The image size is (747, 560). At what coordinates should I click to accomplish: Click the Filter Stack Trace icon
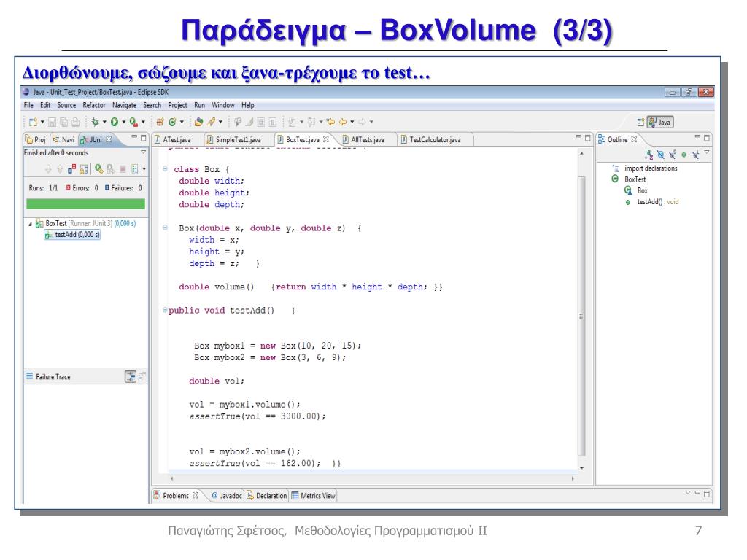click(x=130, y=377)
